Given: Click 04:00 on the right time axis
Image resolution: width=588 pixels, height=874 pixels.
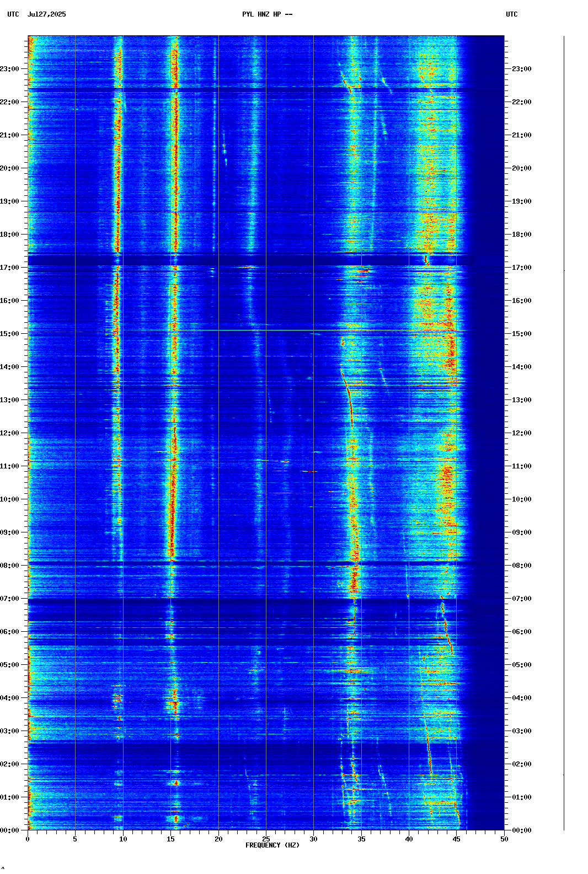Looking at the screenshot, I should 522,698.
